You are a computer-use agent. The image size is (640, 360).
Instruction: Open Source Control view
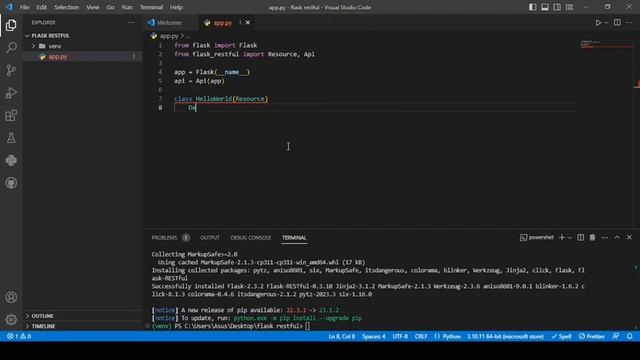click(x=11, y=70)
